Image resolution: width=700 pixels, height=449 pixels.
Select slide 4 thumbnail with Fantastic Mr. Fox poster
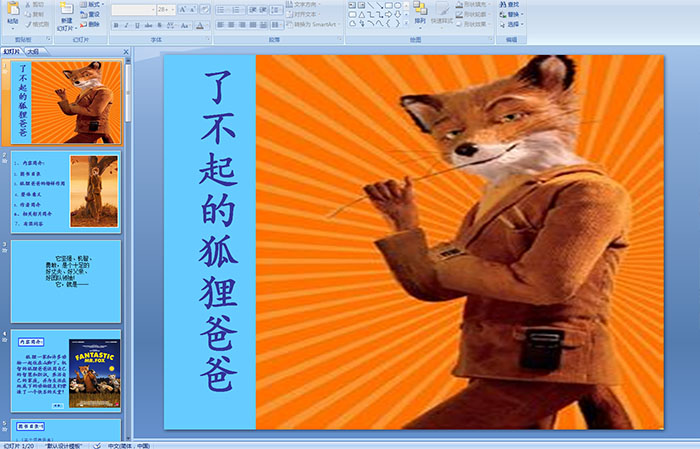click(x=66, y=370)
